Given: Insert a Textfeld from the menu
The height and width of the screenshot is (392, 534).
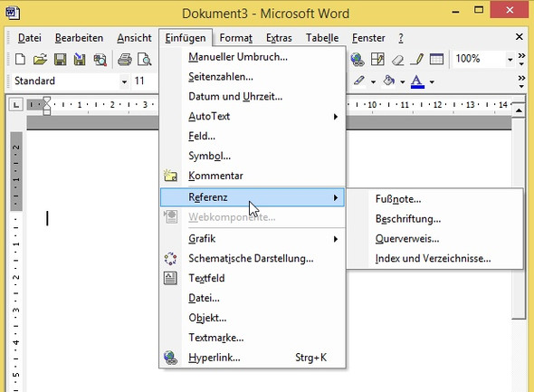Looking at the screenshot, I should (253, 278).
